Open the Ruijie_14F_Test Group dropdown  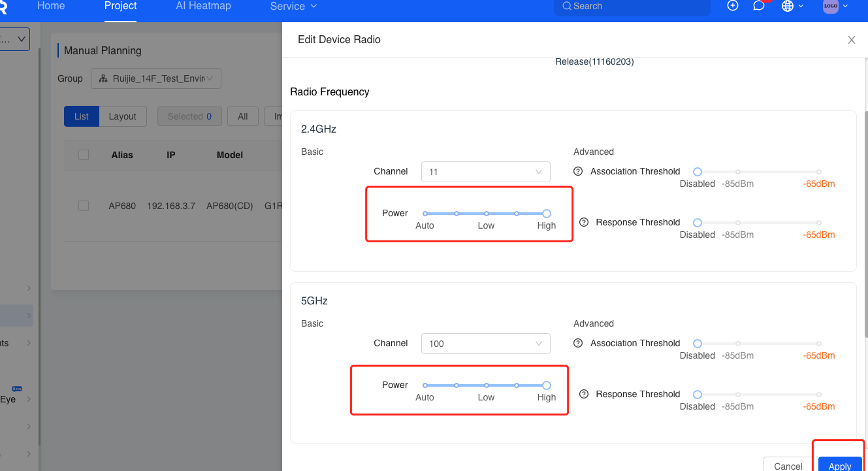click(x=156, y=78)
